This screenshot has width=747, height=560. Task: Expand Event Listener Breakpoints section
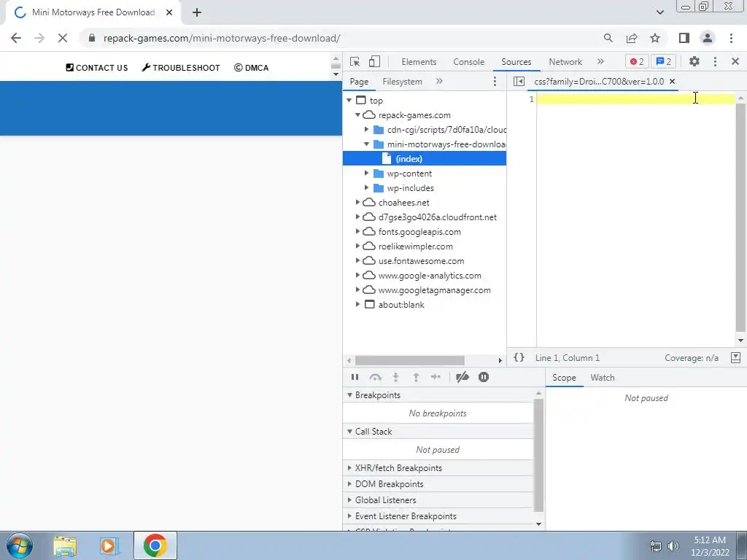point(438,516)
